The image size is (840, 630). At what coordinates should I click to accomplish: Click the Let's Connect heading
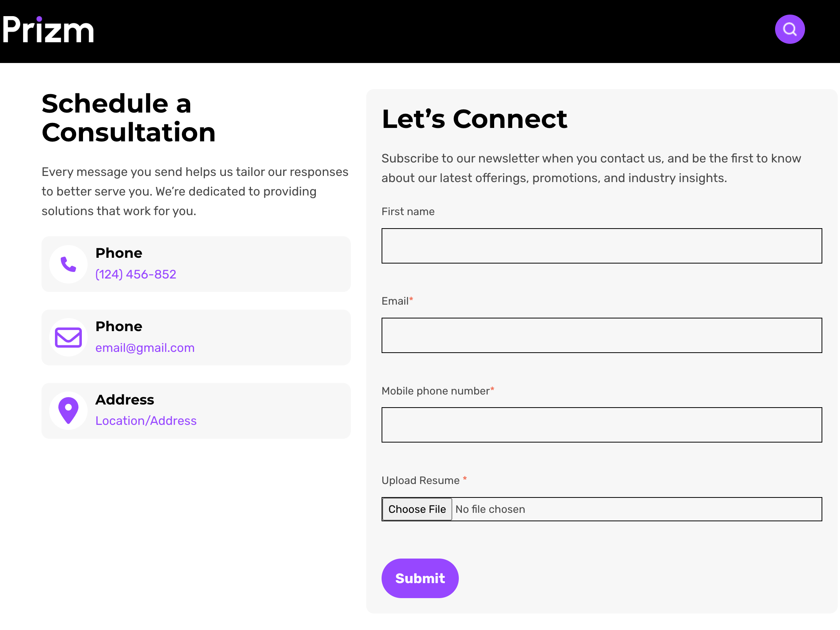pos(474,119)
